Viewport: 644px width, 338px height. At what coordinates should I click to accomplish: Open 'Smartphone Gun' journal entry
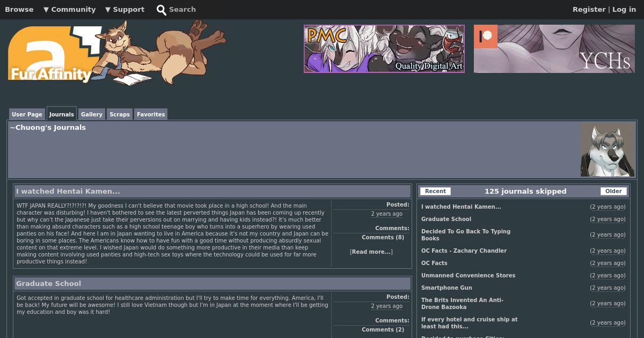click(x=447, y=288)
